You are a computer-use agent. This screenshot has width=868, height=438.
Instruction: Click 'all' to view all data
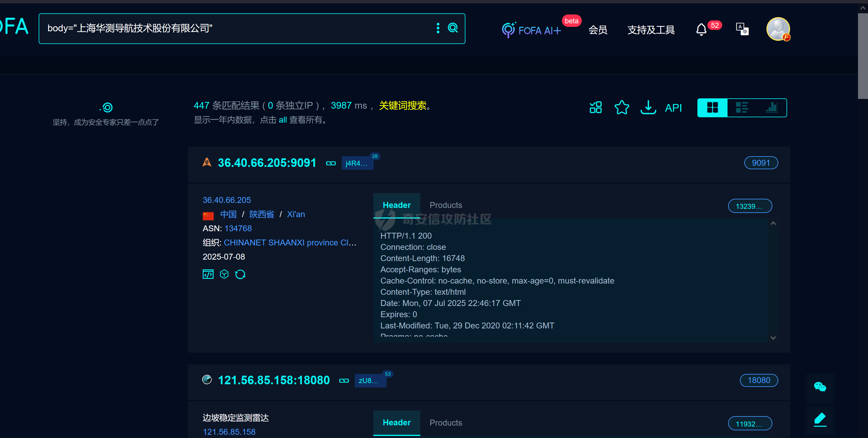point(283,120)
